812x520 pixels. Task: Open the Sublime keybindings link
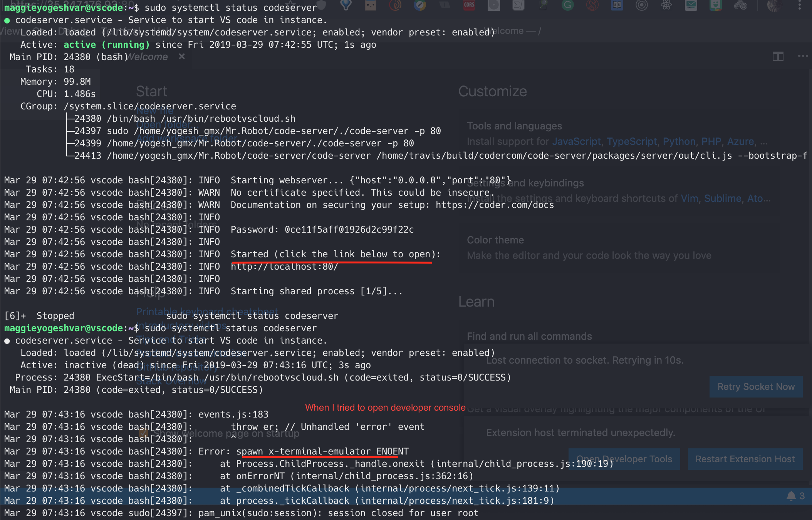(723, 198)
